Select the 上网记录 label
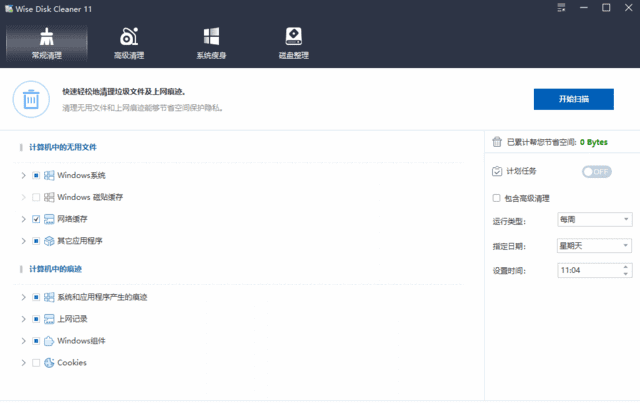Viewport: 640px width, 403px height. pyautogui.click(x=72, y=319)
